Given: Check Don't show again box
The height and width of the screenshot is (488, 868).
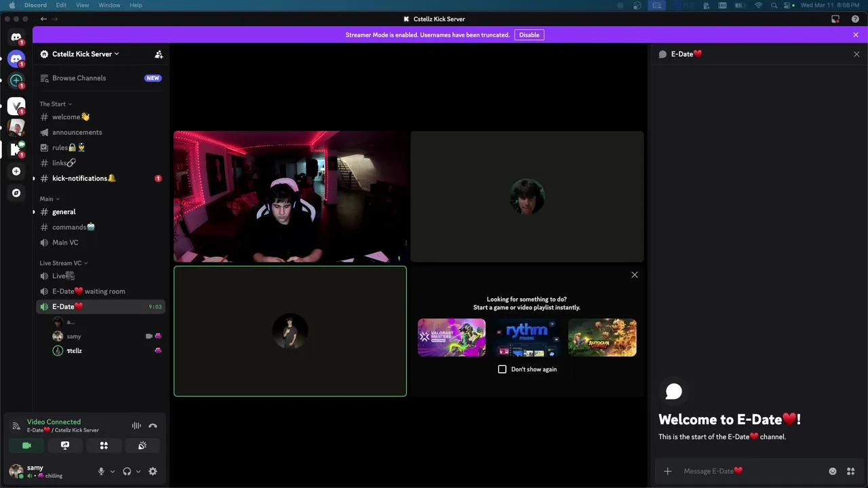Looking at the screenshot, I should tap(502, 369).
